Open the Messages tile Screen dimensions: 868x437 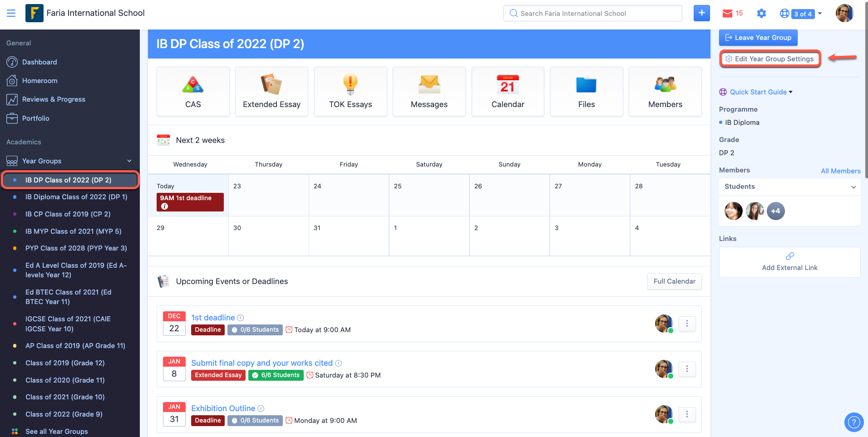click(429, 92)
